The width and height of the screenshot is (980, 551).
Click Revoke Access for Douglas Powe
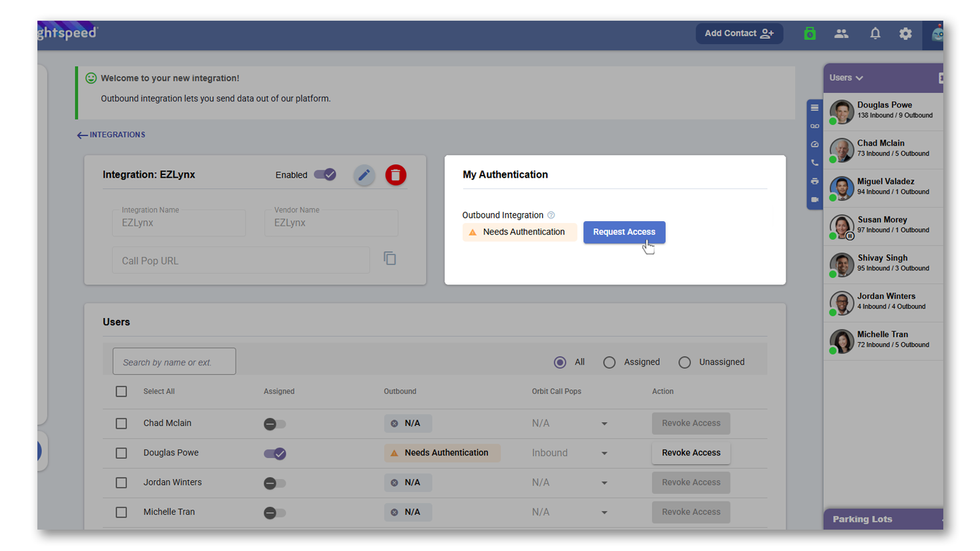(x=691, y=453)
